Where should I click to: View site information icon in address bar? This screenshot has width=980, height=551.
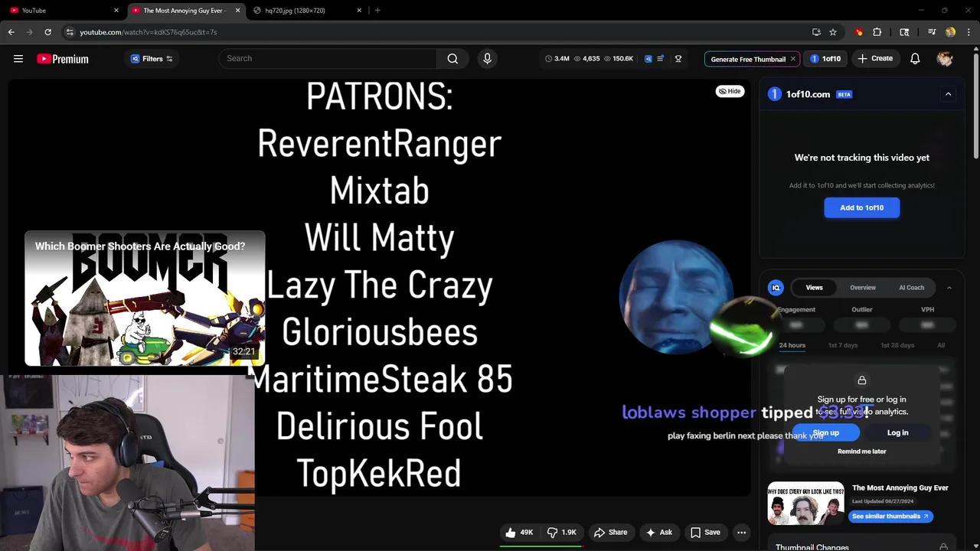coord(70,32)
